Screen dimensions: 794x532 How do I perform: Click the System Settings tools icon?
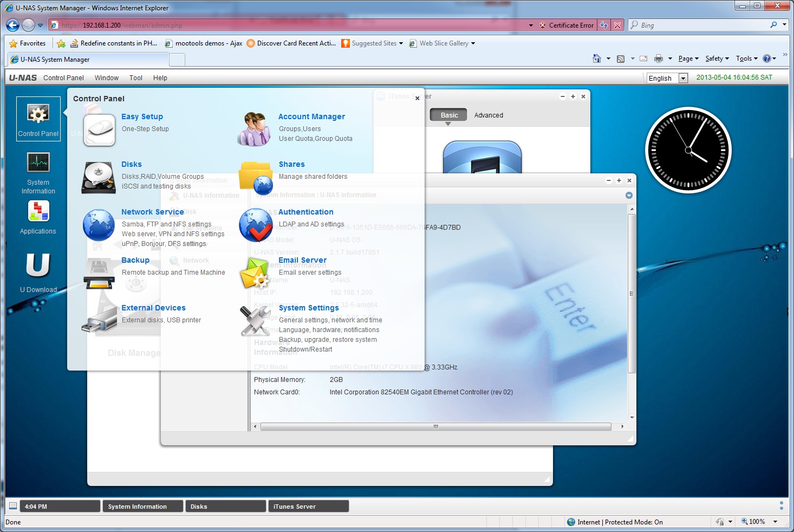click(256, 320)
